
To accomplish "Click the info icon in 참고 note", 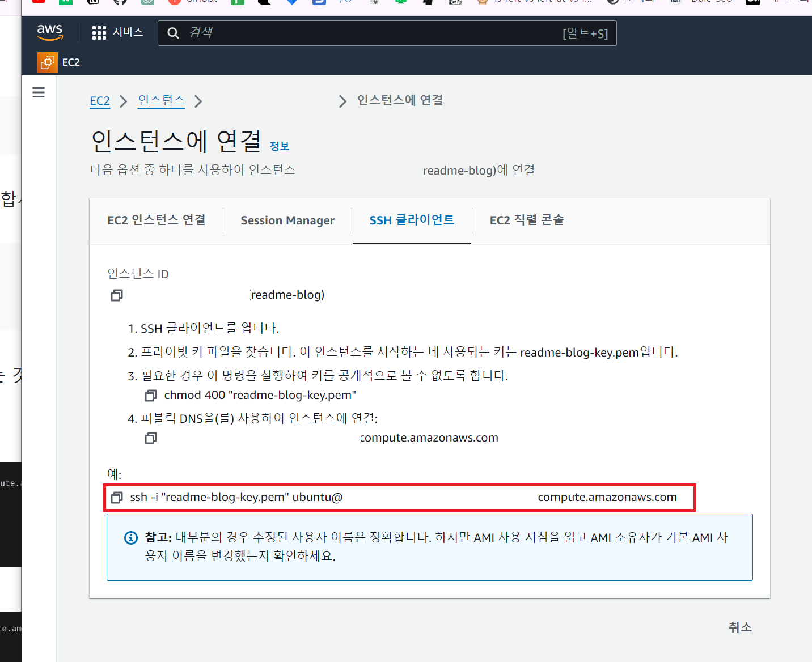I will click(x=131, y=537).
